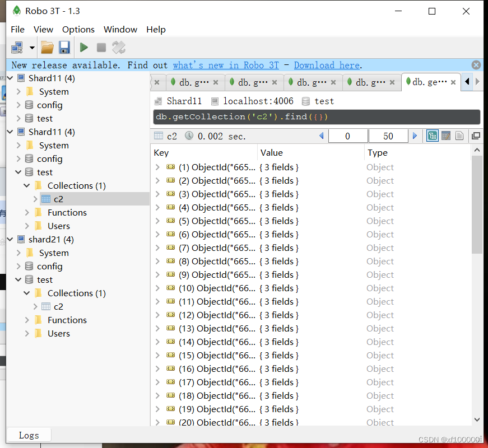This screenshot has width=488, height=448.
Task: Execute the query with the green play button
Action: coord(83,47)
